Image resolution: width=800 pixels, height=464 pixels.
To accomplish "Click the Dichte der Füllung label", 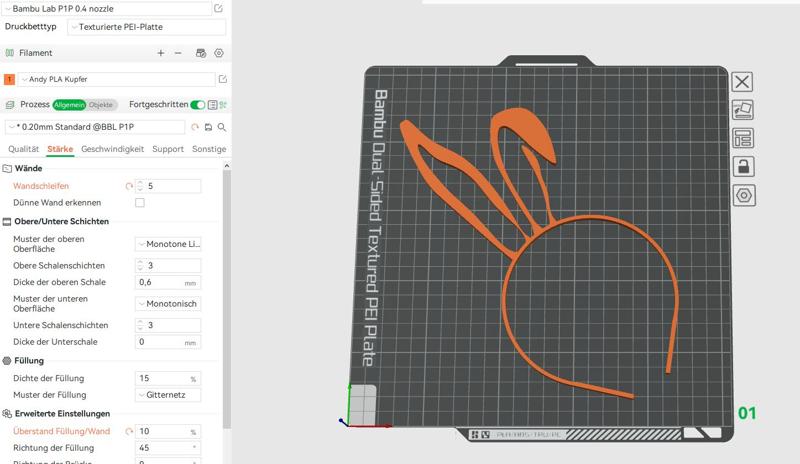I will [48, 378].
